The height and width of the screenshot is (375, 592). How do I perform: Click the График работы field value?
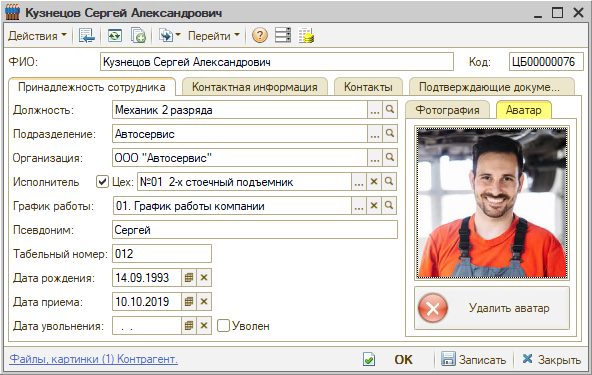click(x=232, y=206)
